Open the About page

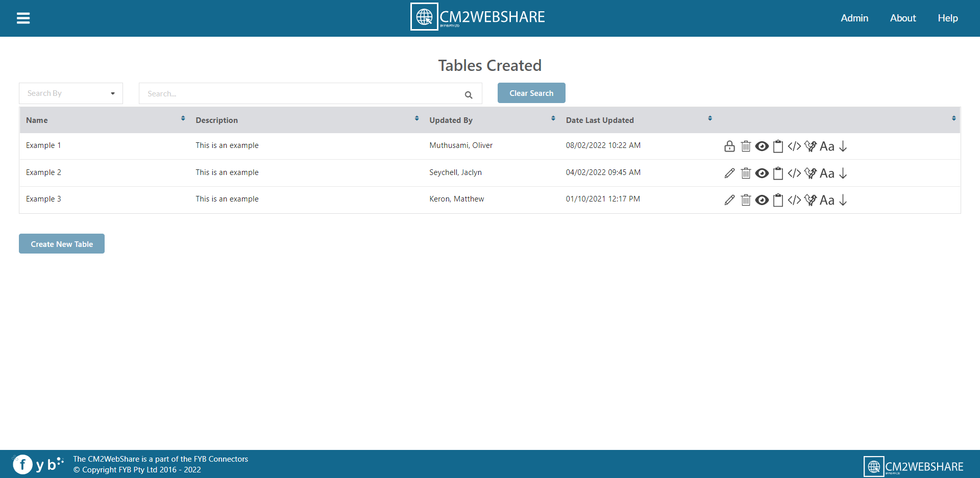(903, 18)
